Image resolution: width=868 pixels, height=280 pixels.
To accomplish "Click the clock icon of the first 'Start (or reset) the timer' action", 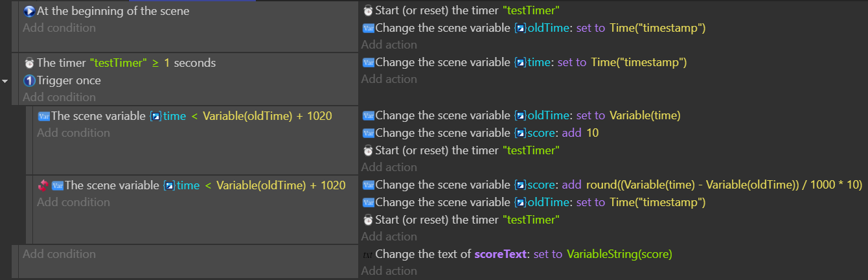I will tap(368, 11).
